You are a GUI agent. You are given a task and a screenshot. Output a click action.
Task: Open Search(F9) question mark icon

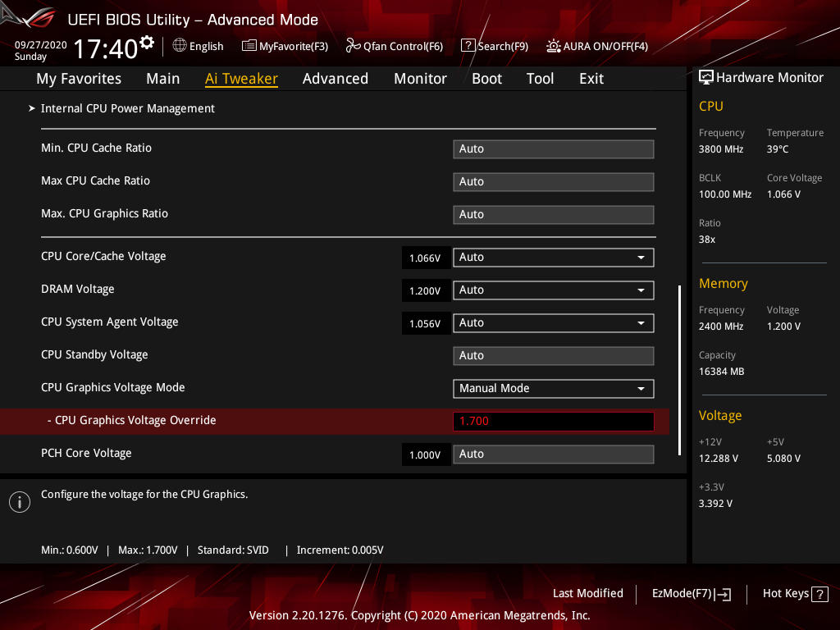tap(468, 46)
